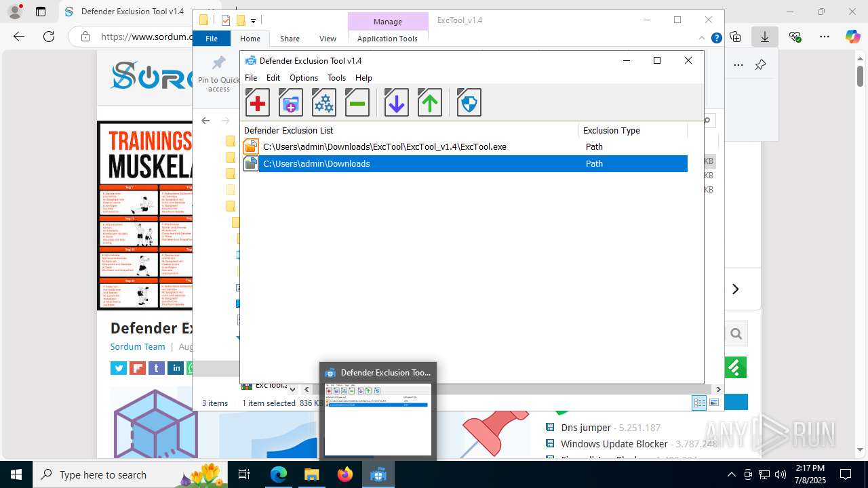This screenshot has height=488, width=868.
Task: Open the Edge Tab actions menu icon
Action: [x=41, y=12]
